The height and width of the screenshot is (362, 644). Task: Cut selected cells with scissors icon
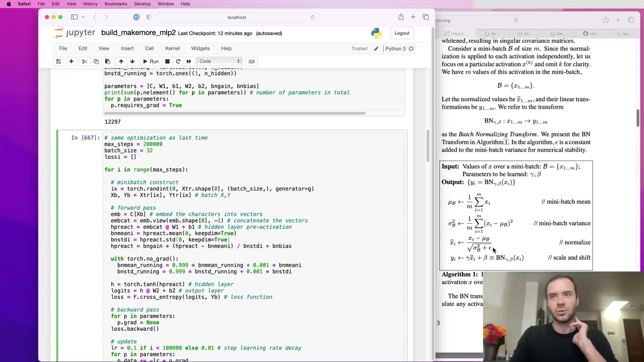click(x=84, y=61)
